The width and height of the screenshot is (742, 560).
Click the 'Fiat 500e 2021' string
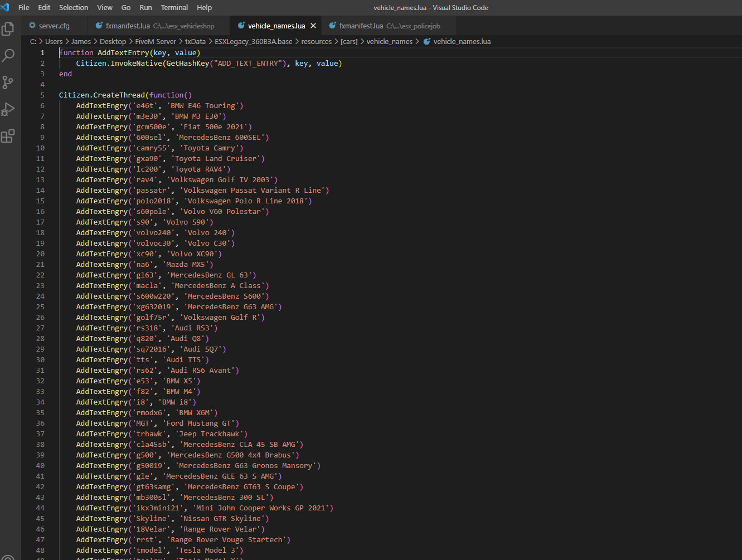pos(214,126)
